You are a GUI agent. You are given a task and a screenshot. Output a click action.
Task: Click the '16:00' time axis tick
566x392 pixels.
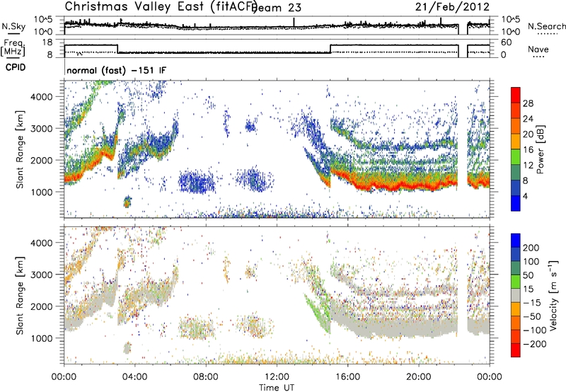pyautogui.click(x=347, y=377)
